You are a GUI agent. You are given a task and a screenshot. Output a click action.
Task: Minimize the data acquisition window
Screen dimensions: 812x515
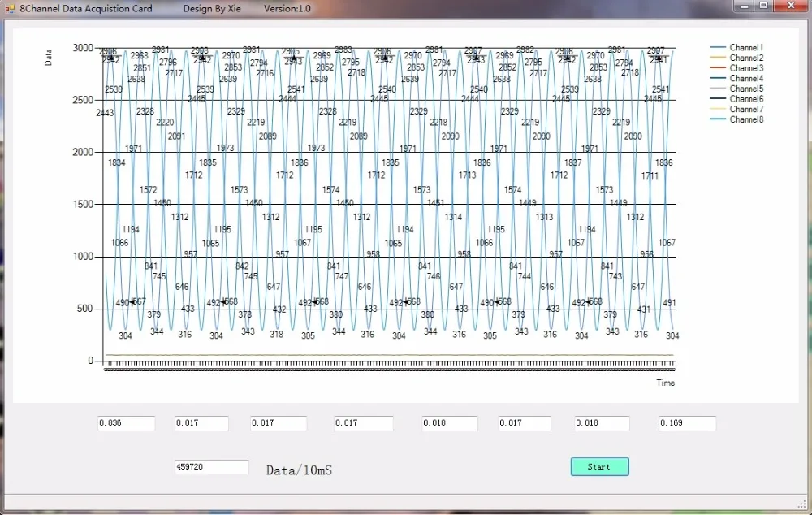(x=744, y=6)
